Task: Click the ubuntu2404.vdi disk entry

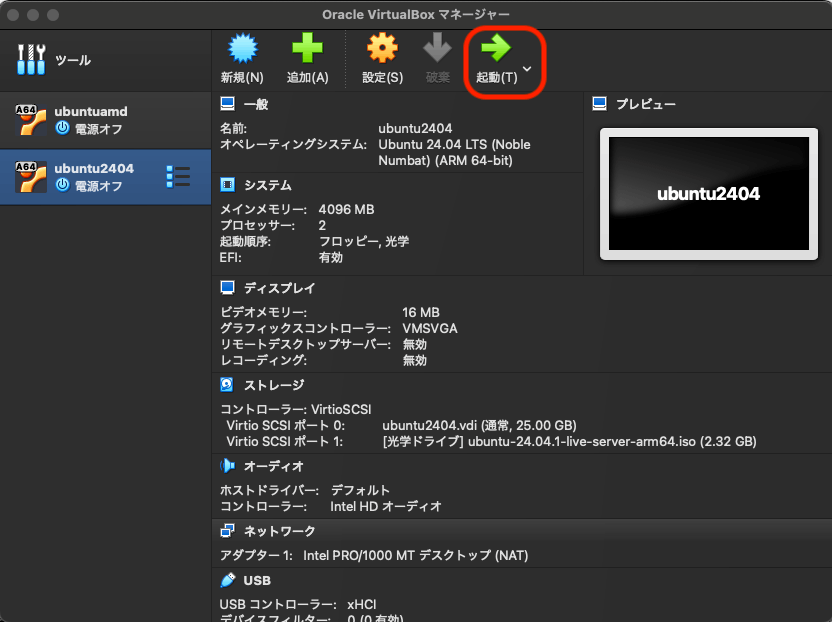Action: pyautogui.click(x=479, y=426)
